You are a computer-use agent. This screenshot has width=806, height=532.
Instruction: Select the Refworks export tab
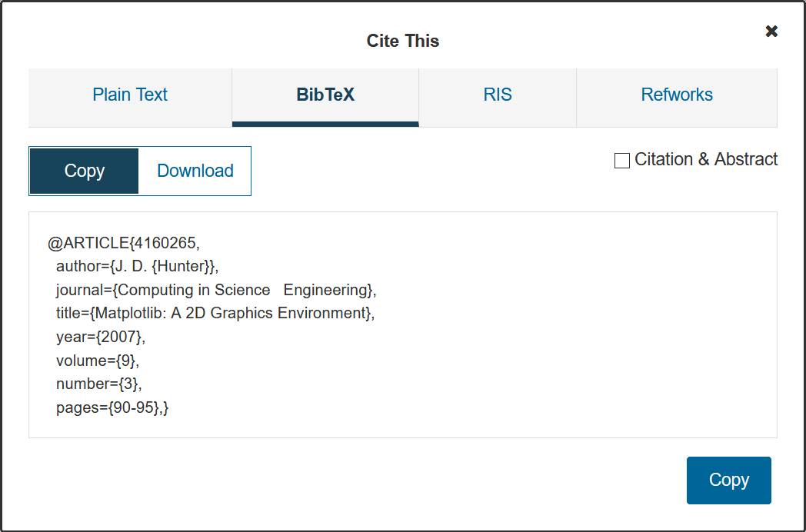tap(676, 94)
